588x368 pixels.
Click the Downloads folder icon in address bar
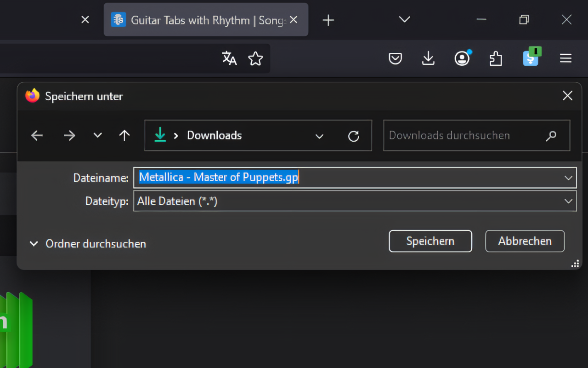point(160,135)
